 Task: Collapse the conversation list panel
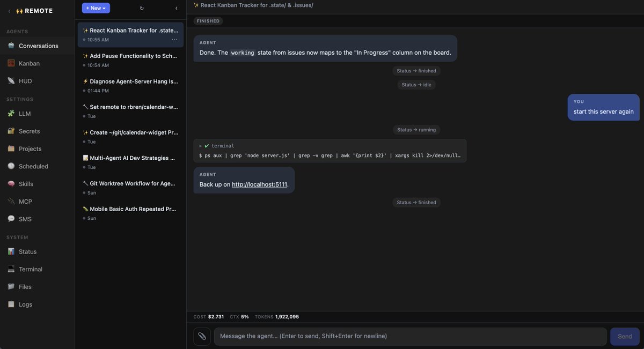(176, 8)
